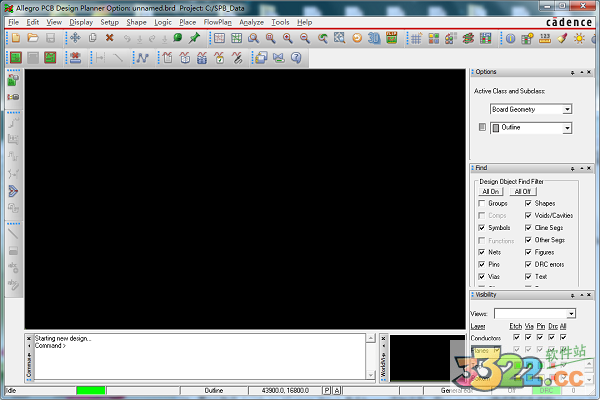Click the Outline subclass color swatch

pos(496,128)
